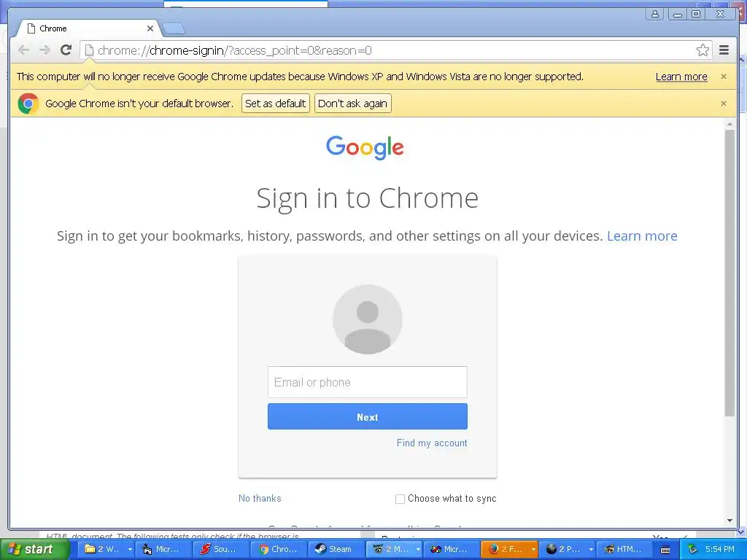Reload the current page
747x560 pixels.
pos(66,50)
